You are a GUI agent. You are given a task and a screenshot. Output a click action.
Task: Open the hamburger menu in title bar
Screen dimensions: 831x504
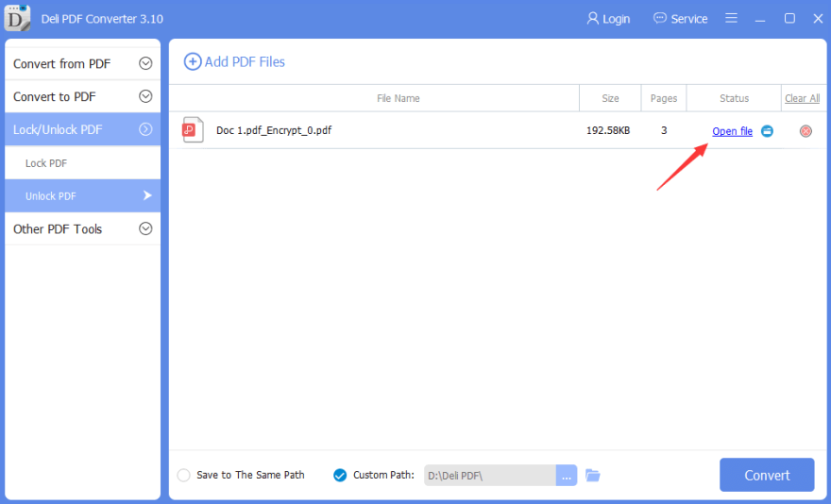tap(732, 18)
